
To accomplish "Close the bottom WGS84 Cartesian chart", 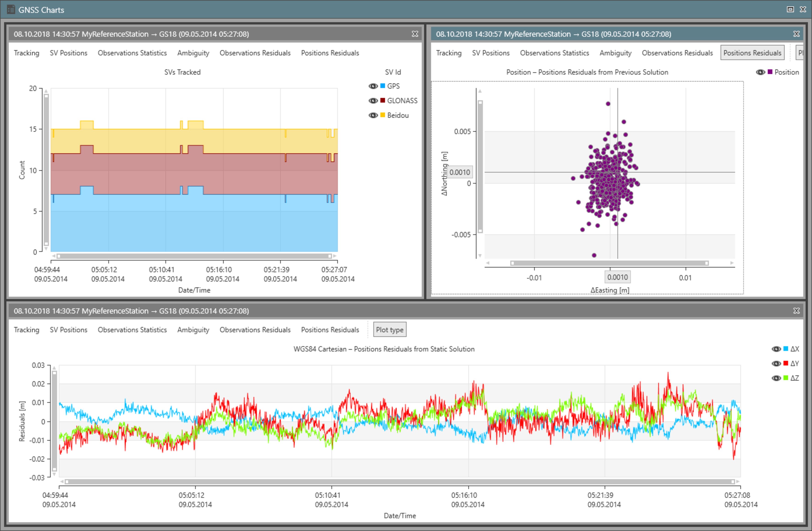I will tap(796, 311).
